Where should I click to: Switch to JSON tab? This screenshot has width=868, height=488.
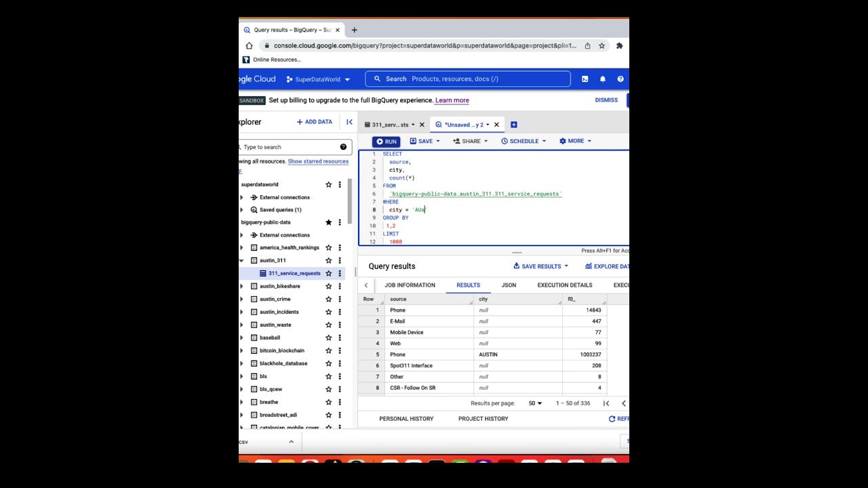[509, 285]
